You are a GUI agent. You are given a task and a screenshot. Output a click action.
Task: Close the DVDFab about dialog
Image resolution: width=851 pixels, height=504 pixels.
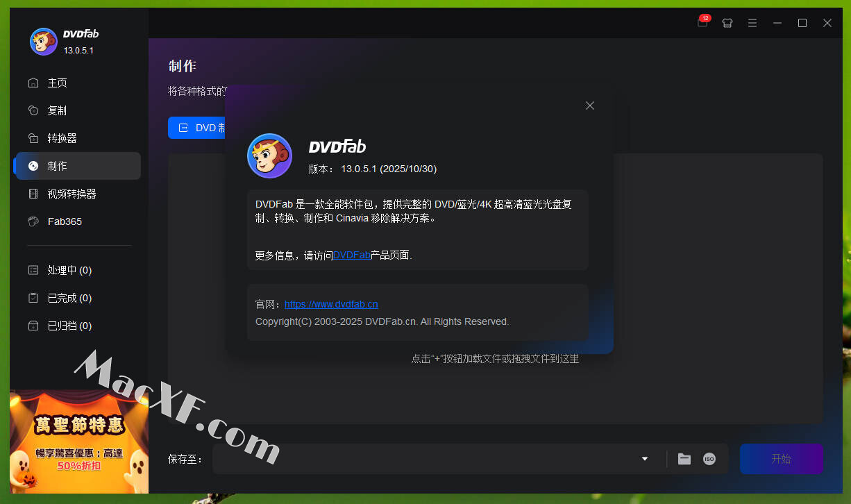click(589, 106)
